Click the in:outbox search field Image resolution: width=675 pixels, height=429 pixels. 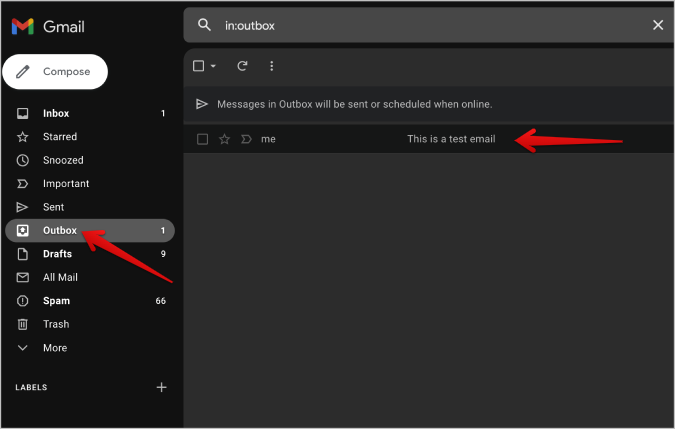[428, 25]
